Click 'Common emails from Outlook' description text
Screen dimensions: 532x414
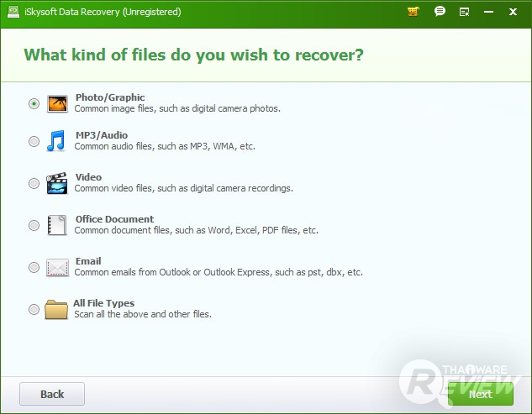point(219,272)
